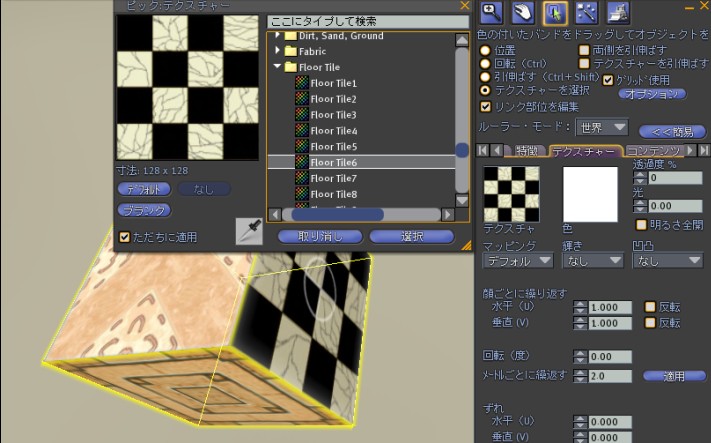Screen dimensions: 711x443
Task: Select the 位置 radio option
Action: (x=485, y=50)
